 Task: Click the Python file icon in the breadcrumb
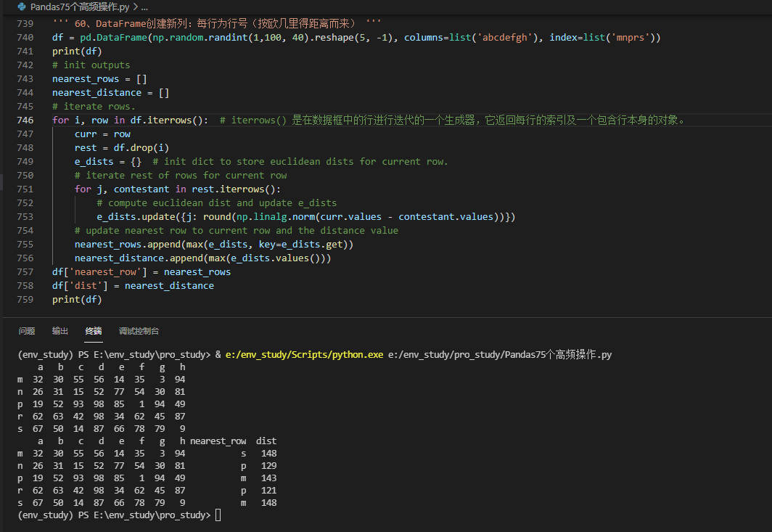point(22,7)
